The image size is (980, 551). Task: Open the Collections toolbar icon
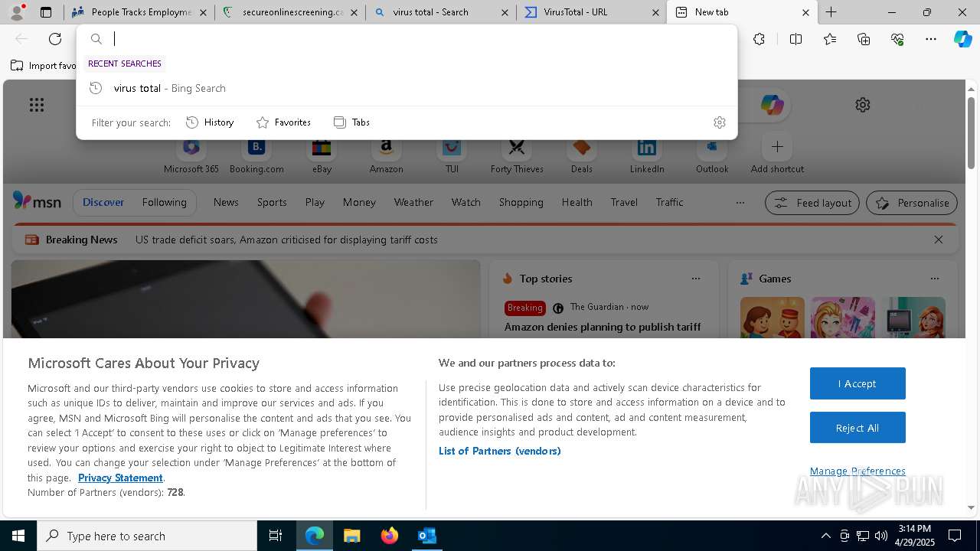(x=864, y=39)
